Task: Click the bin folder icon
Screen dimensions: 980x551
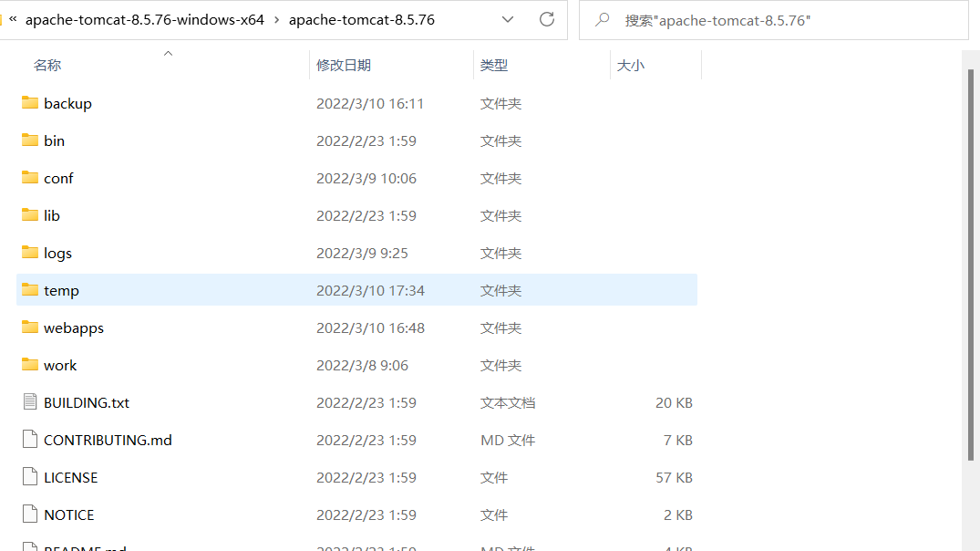Action: pos(30,140)
